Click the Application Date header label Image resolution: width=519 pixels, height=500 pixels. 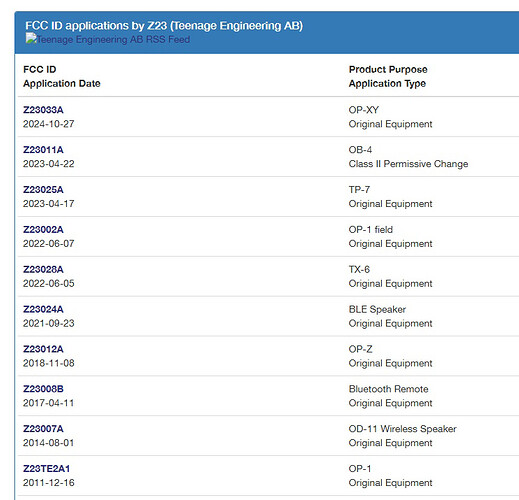[x=62, y=83]
